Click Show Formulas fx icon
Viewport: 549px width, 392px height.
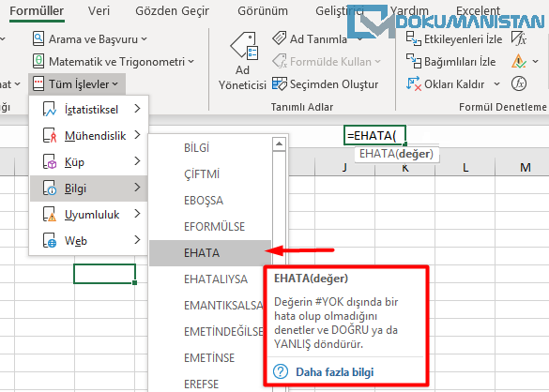(519, 38)
